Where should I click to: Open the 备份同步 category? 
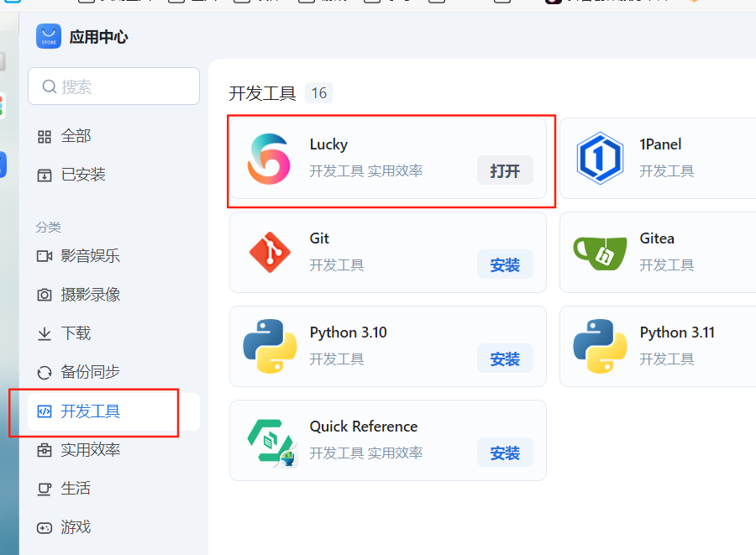pyautogui.click(x=90, y=372)
